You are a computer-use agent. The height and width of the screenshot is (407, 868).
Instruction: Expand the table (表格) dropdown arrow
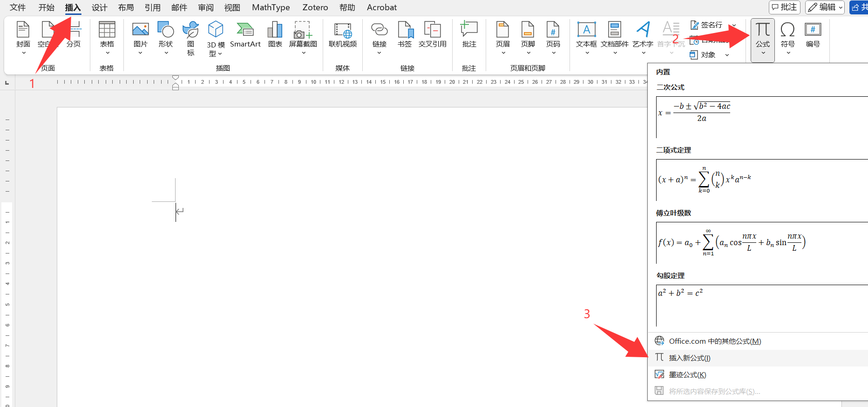[107, 53]
